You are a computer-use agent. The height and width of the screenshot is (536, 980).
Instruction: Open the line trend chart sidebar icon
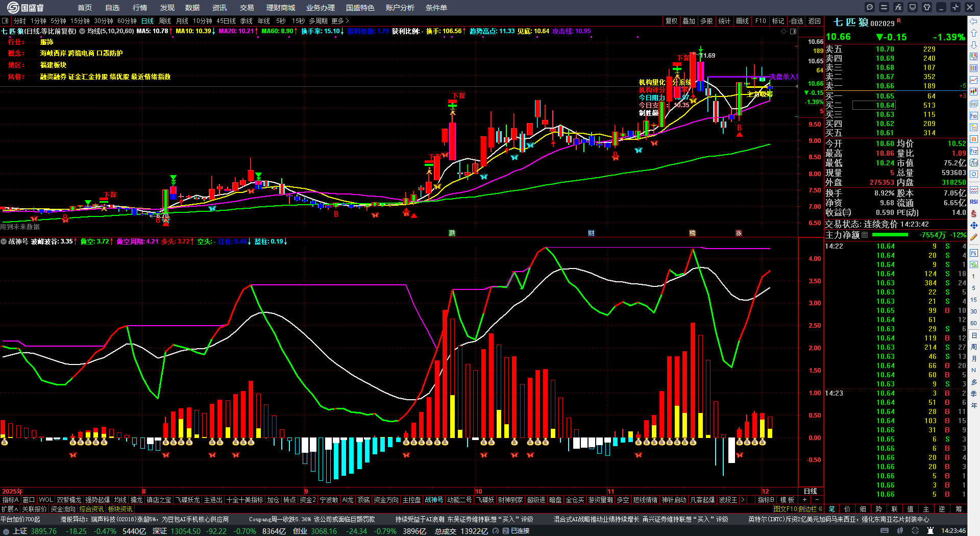[x=974, y=80]
